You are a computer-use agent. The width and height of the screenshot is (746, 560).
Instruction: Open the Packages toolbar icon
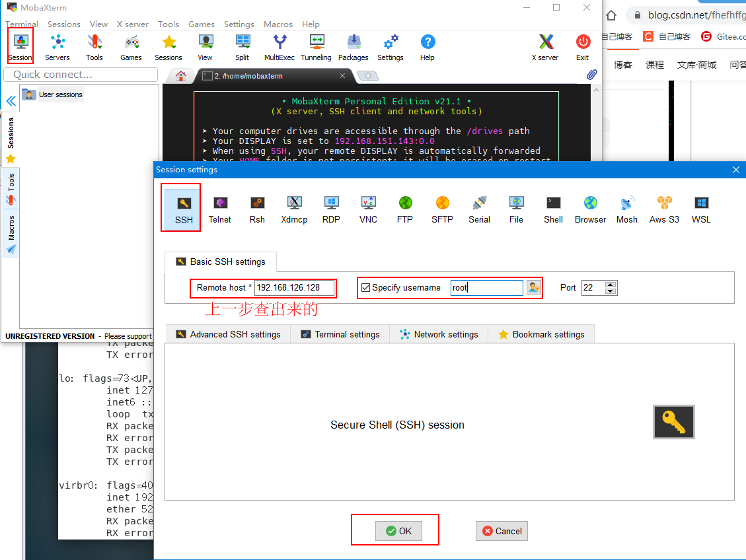(354, 47)
